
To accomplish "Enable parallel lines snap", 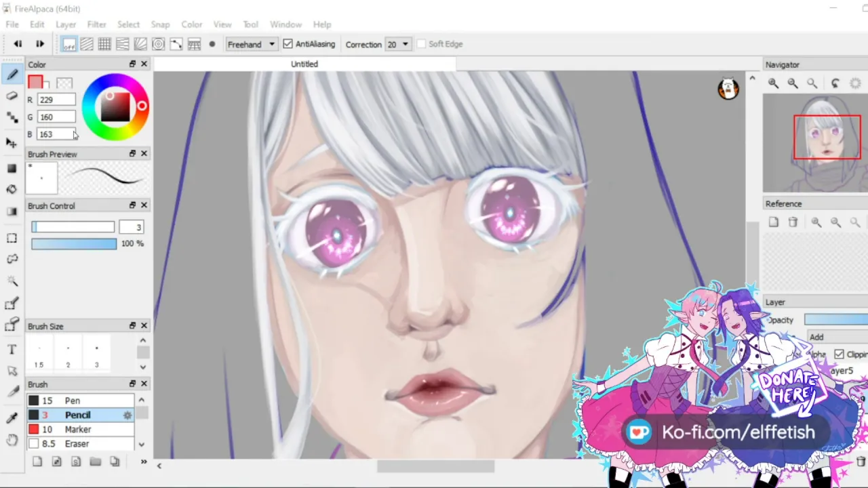I will [87, 44].
